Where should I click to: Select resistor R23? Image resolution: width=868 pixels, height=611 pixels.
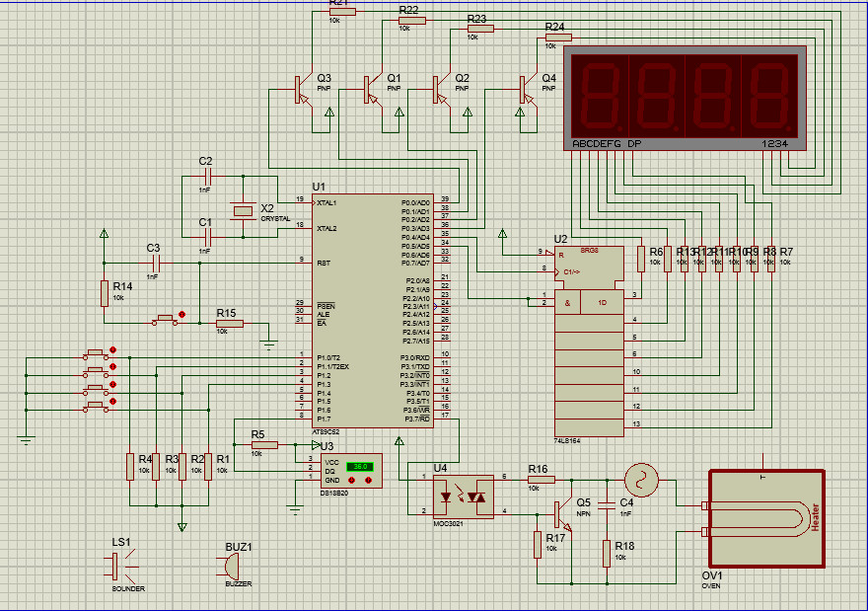pos(480,29)
